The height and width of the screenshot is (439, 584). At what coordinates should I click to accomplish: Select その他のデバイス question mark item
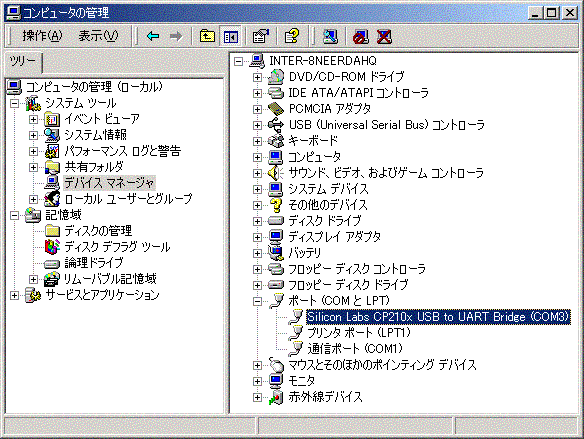[x=328, y=205]
